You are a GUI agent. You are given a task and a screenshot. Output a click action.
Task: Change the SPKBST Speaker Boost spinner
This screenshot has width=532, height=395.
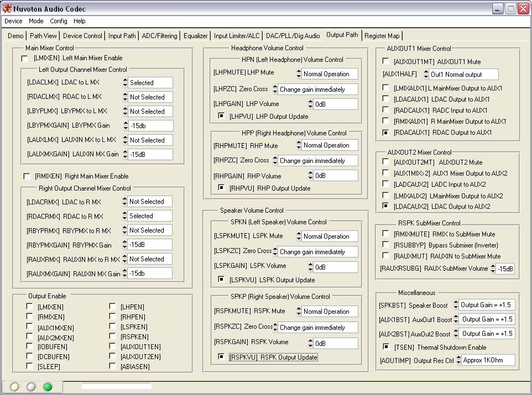pyautogui.click(x=456, y=305)
